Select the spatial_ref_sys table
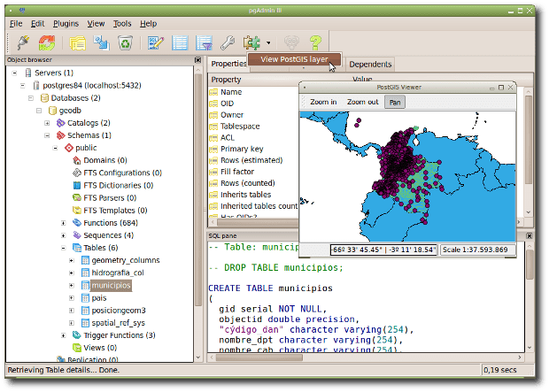 tap(119, 323)
